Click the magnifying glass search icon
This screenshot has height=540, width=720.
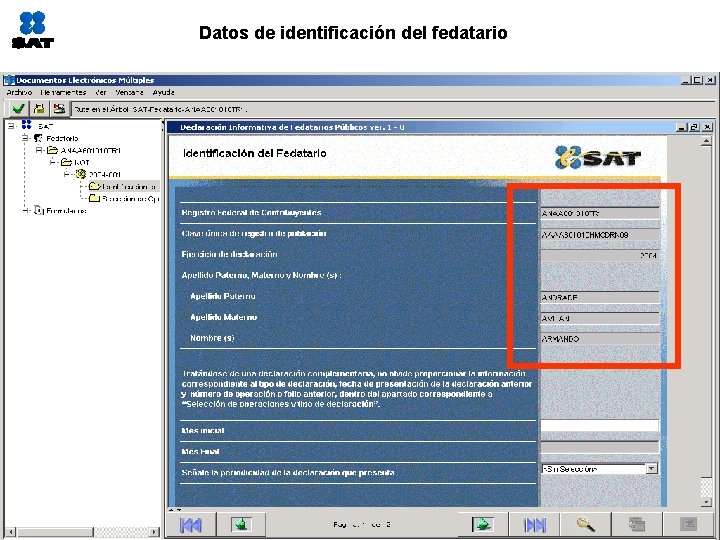point(585,524)
